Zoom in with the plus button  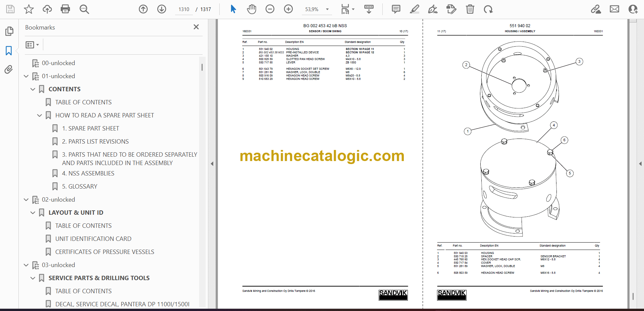click(x=288, y=9)
